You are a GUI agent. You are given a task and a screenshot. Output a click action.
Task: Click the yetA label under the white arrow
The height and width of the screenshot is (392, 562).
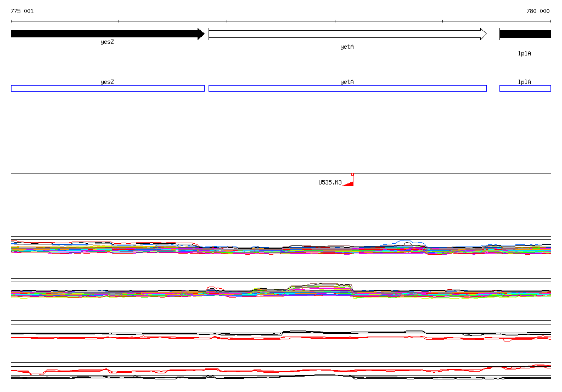347,47
